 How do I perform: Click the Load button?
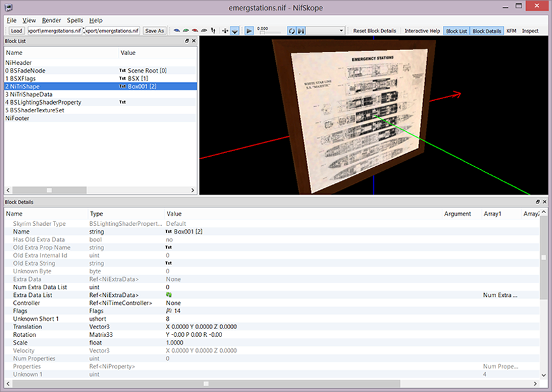click(16, 31)
